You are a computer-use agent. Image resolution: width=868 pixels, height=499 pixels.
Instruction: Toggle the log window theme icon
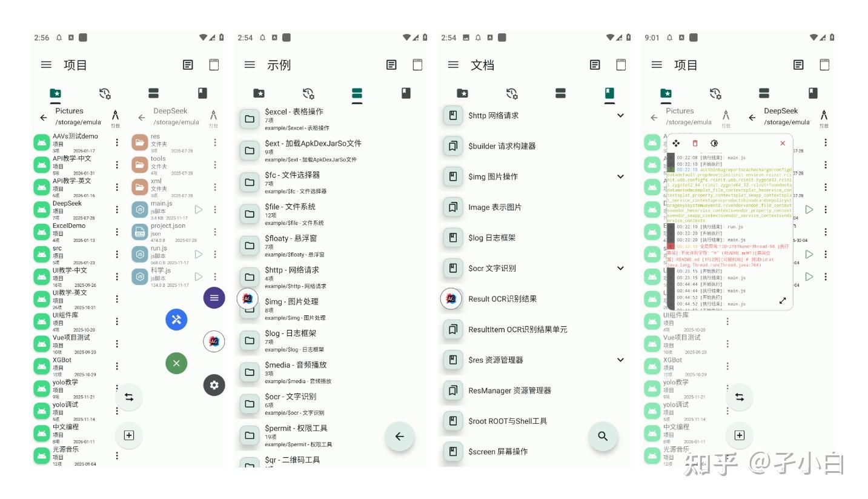(714, 143)
